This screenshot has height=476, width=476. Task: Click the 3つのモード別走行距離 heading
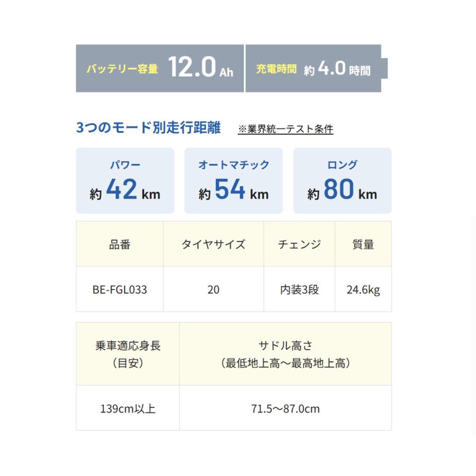(149, 128)
